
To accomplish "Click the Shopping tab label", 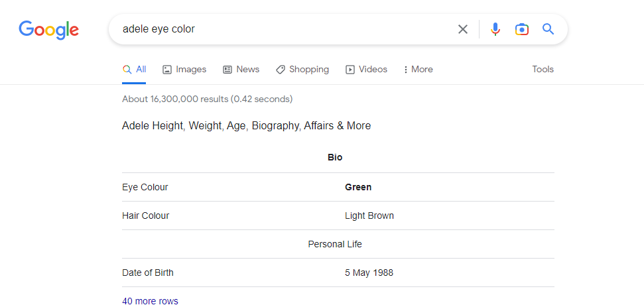I will click(x=309, y=70).
